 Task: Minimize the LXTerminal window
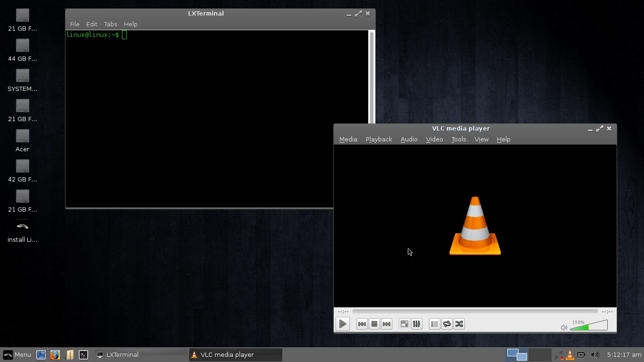[349, 14]
